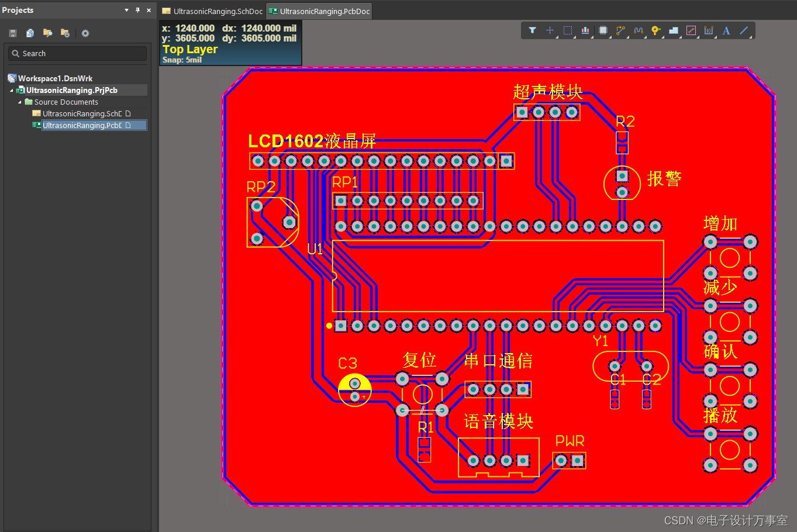Switch to the UltrasonicRanging.PcbDoc tab

click(x=319, y=11)
